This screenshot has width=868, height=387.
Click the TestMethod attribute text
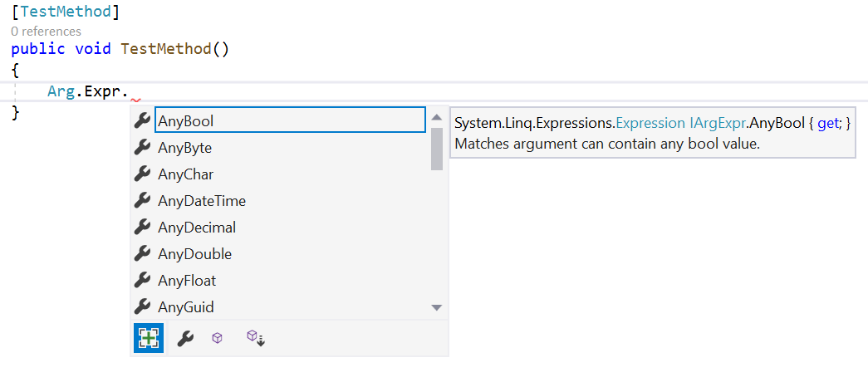click(65, 11)
